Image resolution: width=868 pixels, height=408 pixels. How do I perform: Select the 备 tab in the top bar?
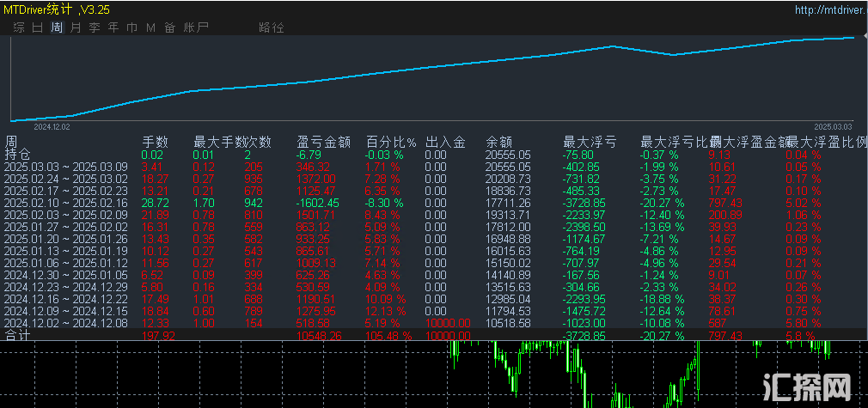click(x=169, y=27)
